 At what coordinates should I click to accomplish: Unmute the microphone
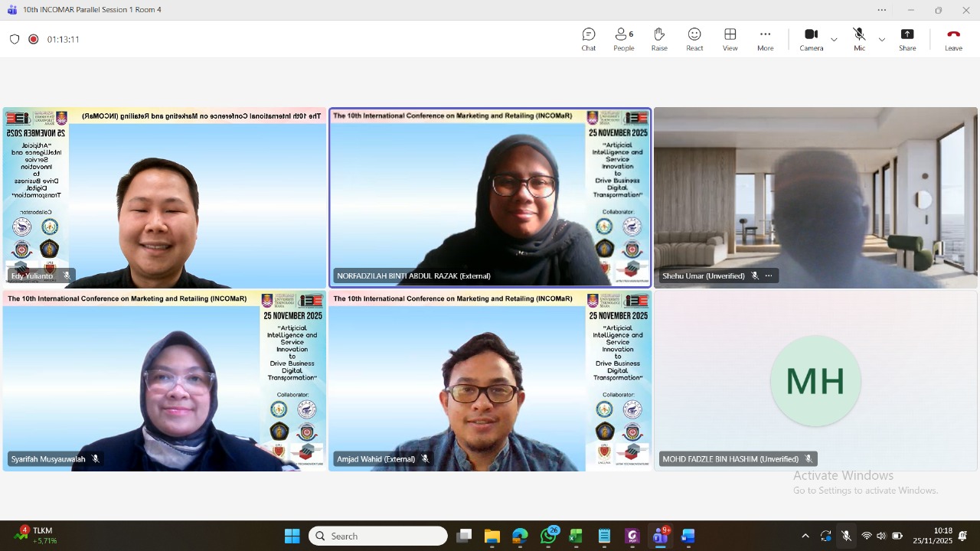pos(859,35)
